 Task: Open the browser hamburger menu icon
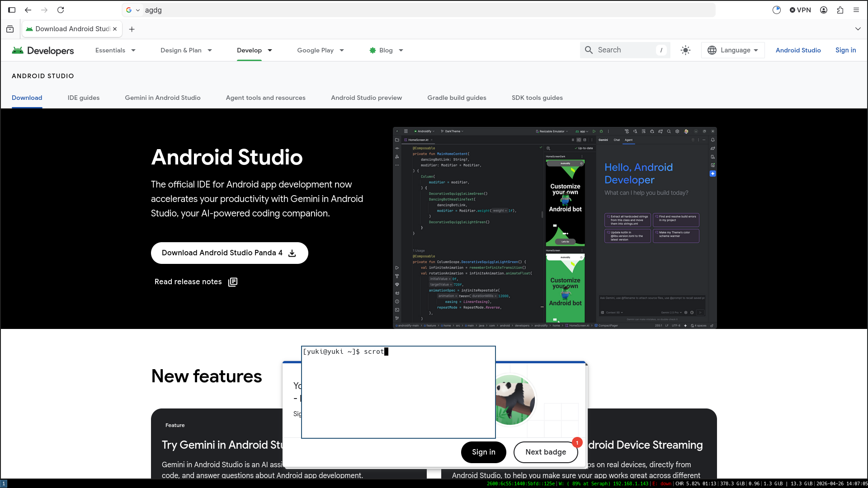point(856,10)
